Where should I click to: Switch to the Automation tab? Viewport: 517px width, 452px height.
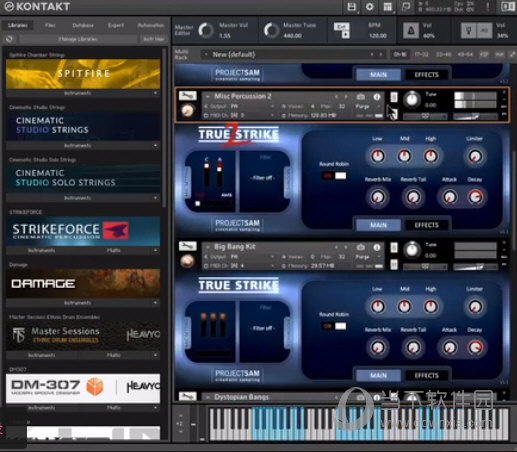pos(151,25)
